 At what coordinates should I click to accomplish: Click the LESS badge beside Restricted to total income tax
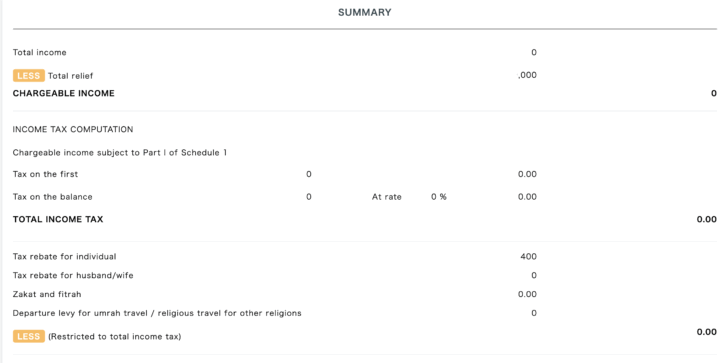29,336
